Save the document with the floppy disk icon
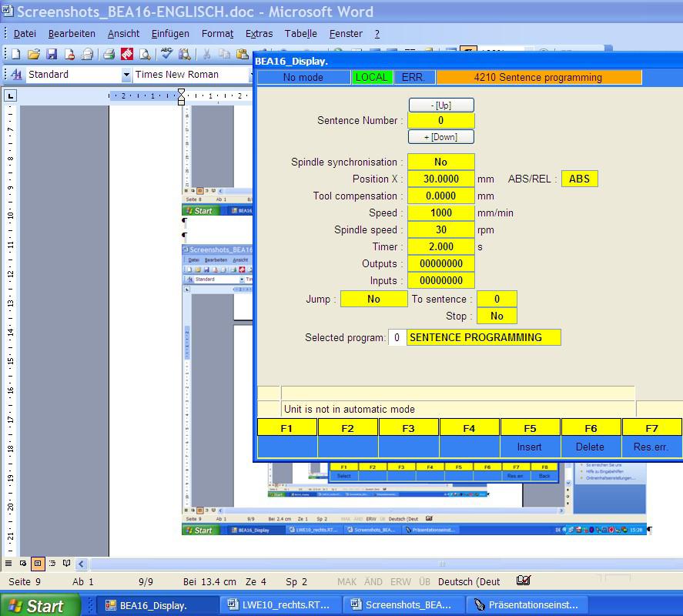 pos(52,54)
